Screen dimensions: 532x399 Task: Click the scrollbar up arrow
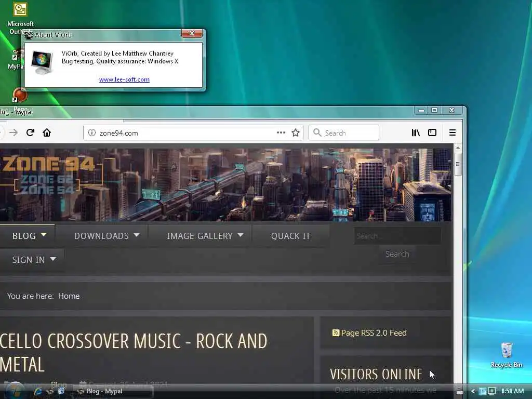click(458, 148)
